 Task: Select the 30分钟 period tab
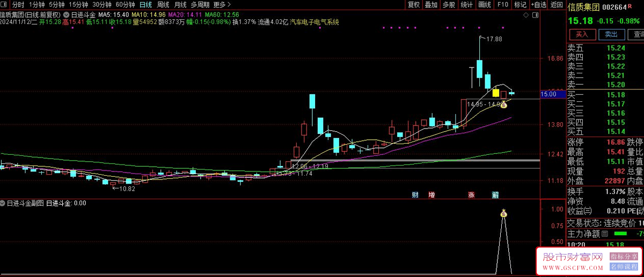coord(102,5)
